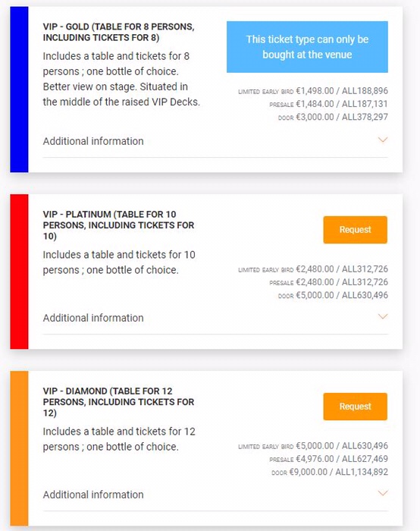Select the blue color bar of VIP Gold

(x=19, y=90)
